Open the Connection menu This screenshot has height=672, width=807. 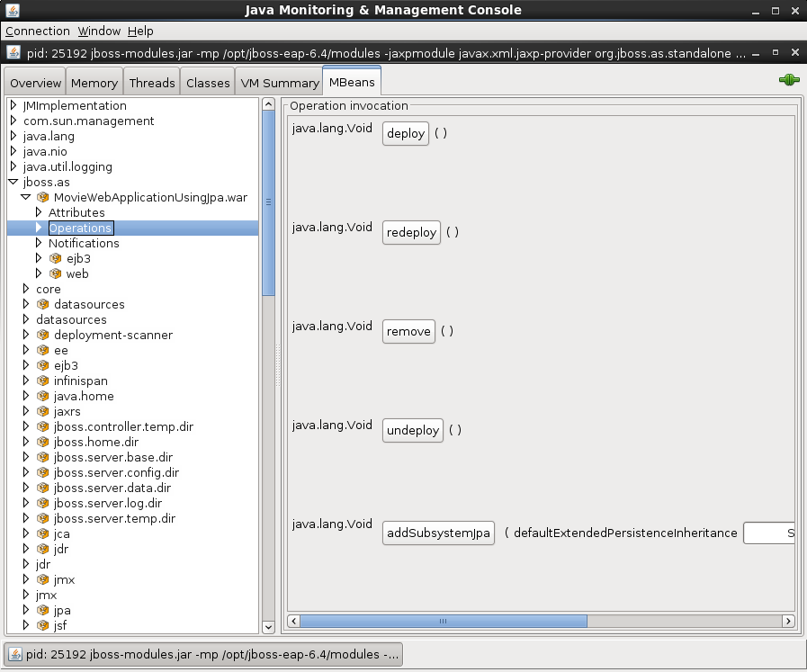click(x=38, y=31)
